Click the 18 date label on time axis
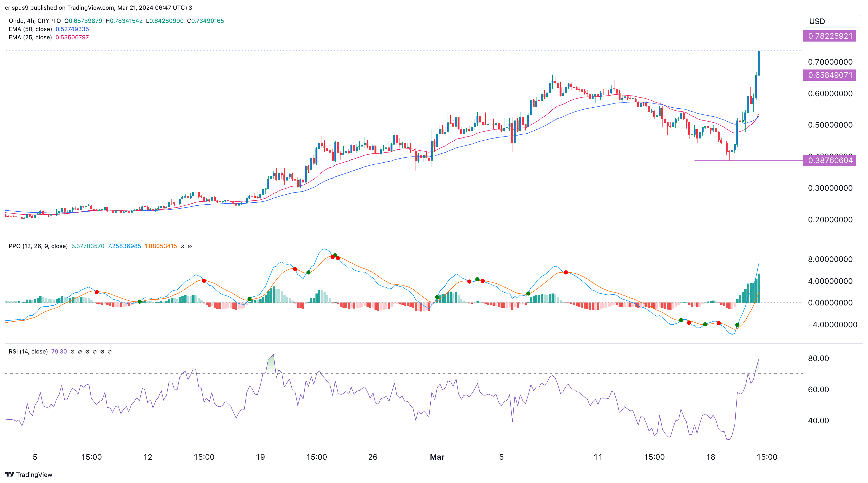The height and width of the screenshot is (483, 868). pyautogui.click(x=710, y=457)
